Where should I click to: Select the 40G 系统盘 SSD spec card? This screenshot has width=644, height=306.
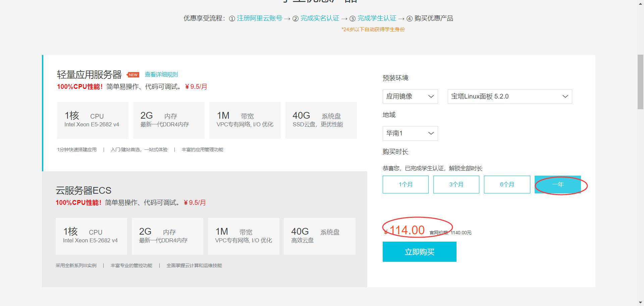click(x=321, y=120)
